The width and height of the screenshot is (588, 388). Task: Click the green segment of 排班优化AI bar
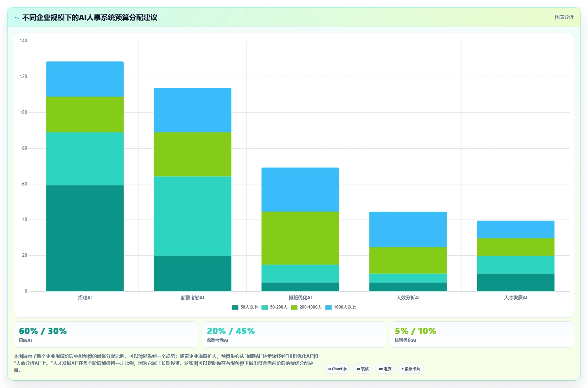coord(300,238)
